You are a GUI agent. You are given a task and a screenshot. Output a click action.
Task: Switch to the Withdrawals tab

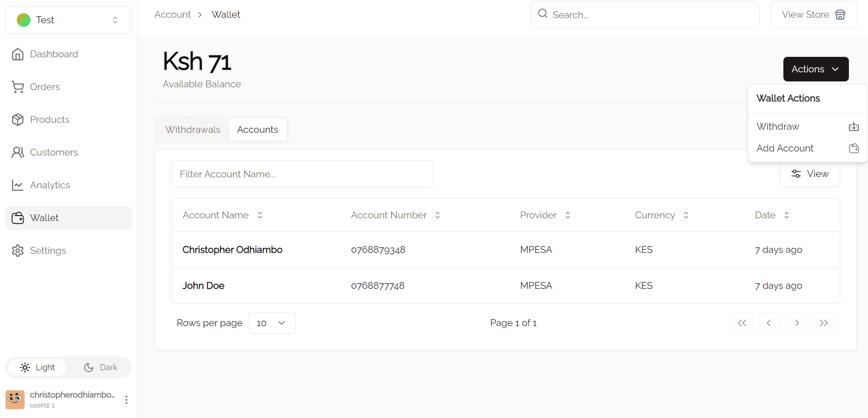click(x=192, y=130)
